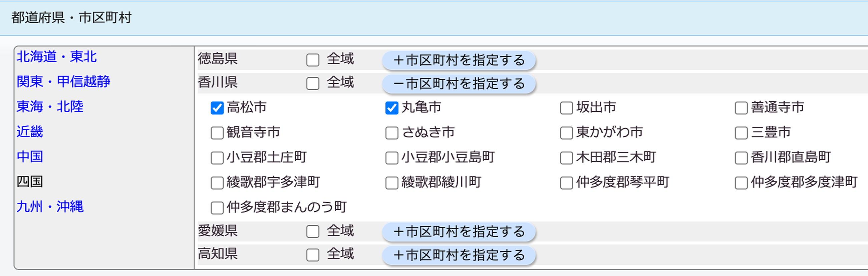Open the 北海道・東北 region
This screenshot has width=868, height=276.
pos(57,57)
